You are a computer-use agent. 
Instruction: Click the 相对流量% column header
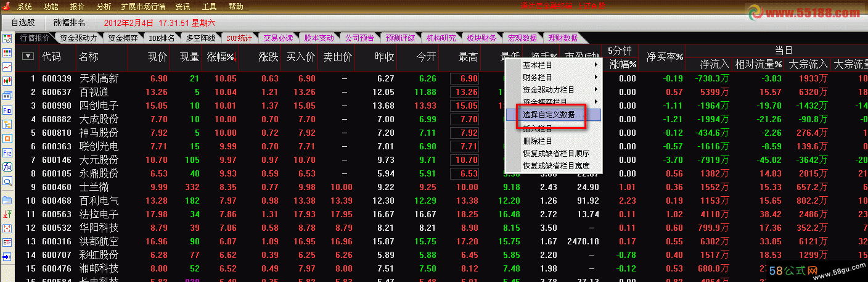pos(759,64)
